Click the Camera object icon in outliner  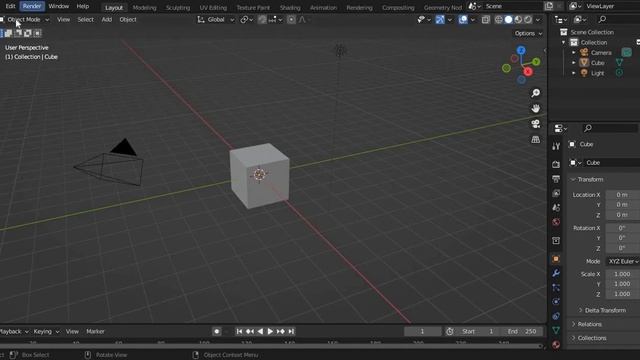(584, 52)
